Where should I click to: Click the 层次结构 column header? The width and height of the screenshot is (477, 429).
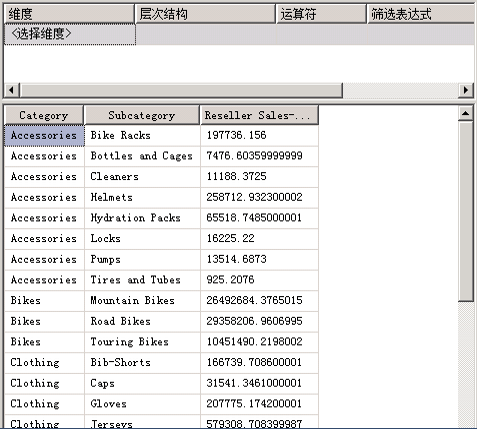click(x=205, y=14)
